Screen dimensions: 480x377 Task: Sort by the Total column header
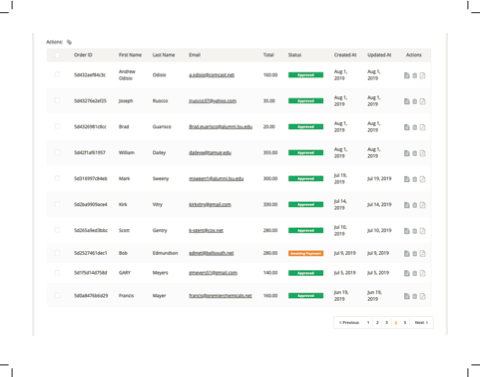pos(268,55)
